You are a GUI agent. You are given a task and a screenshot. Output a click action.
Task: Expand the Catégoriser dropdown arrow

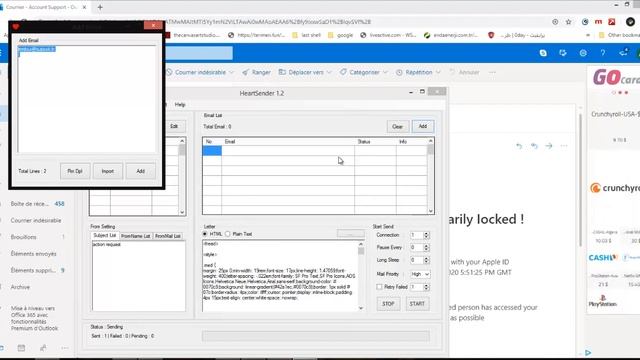click(x=385, y=72)
